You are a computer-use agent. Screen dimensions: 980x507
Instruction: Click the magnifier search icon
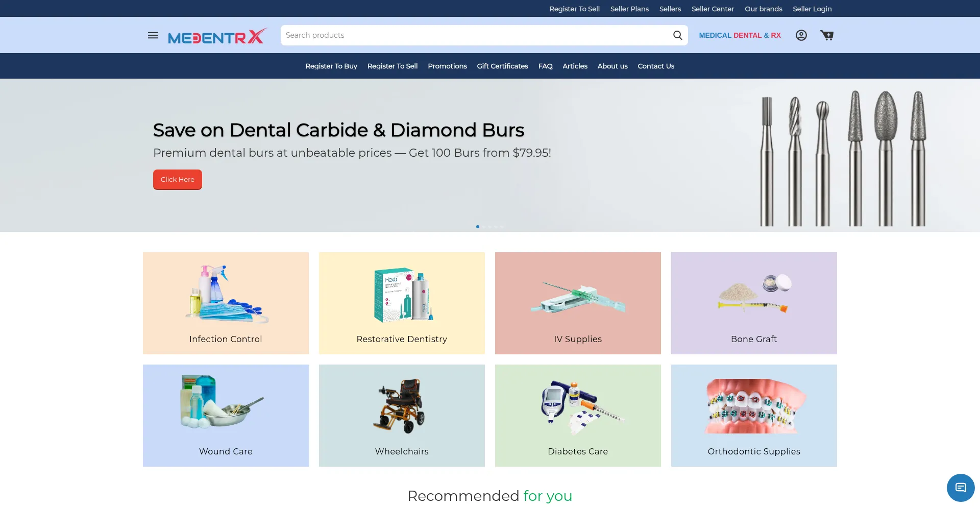click(x=677, y=35)
